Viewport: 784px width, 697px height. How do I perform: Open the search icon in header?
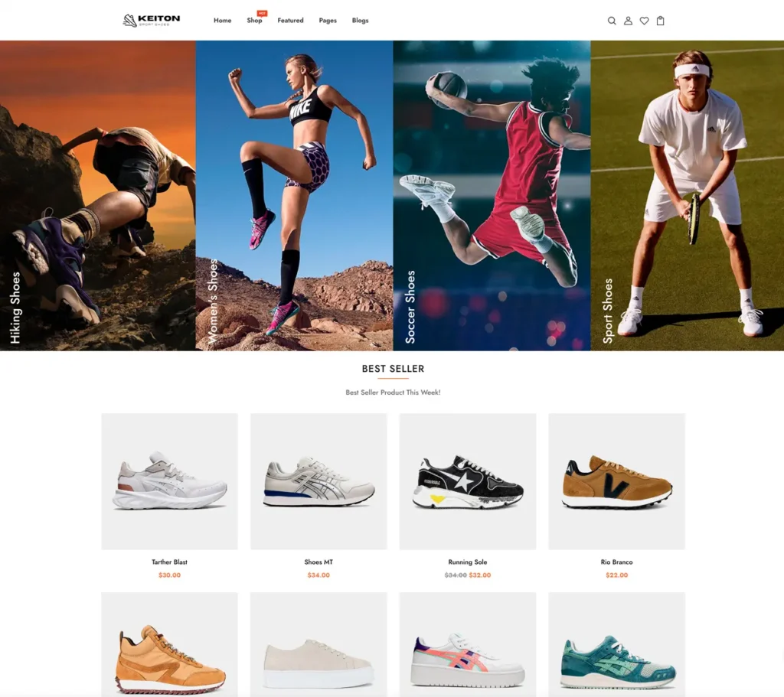[x=612, y=21]
